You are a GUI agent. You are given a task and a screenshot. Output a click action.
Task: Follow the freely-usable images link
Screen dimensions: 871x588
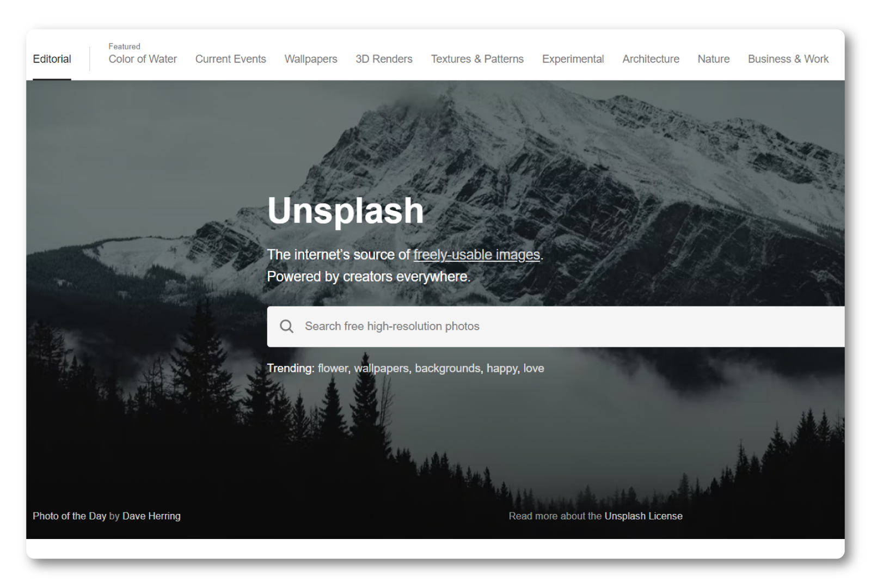[x=477, y=255]
